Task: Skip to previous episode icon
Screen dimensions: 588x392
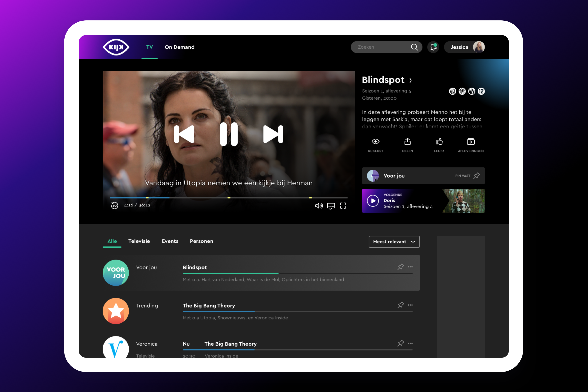Action: (184, 134)
